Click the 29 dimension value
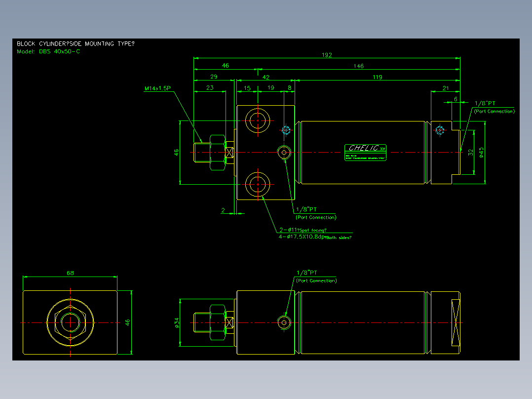Image resolution: width=532 pixels, height=399 pixels. (214, 77)
